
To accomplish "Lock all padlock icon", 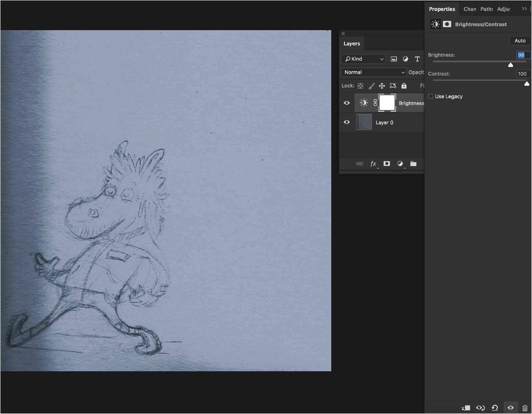I will coord(404,86).
